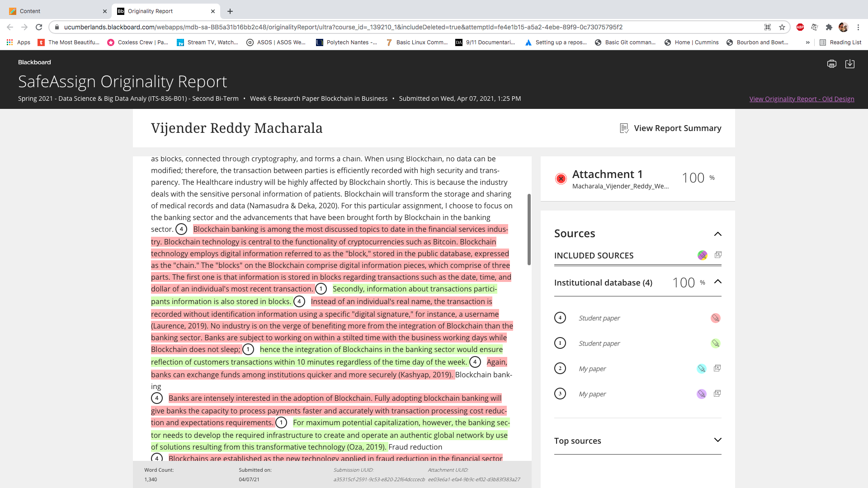The image size is (868, 488).
Task: Go back to the previous page
Action: point(10,27)
